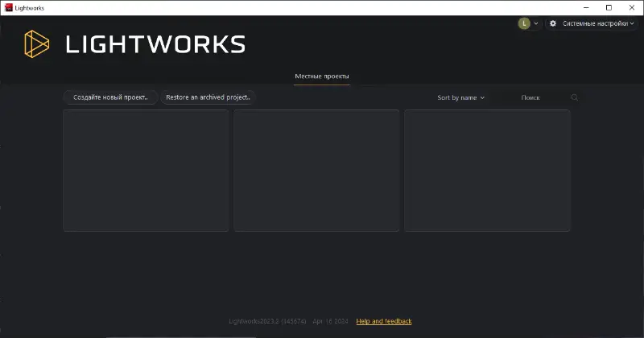644x338 pixels.
Task: Click Создайте новый проект button
Action: point(110,97)
